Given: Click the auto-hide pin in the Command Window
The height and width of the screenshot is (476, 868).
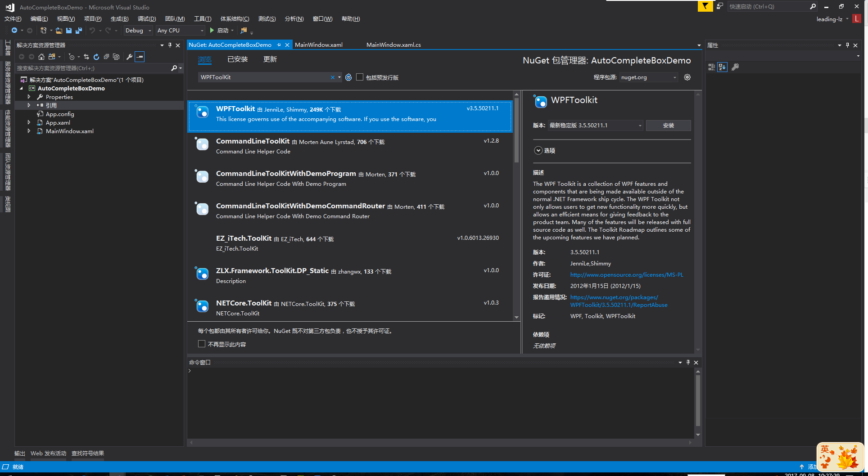Looking at the screenshot, I should 688,363.
